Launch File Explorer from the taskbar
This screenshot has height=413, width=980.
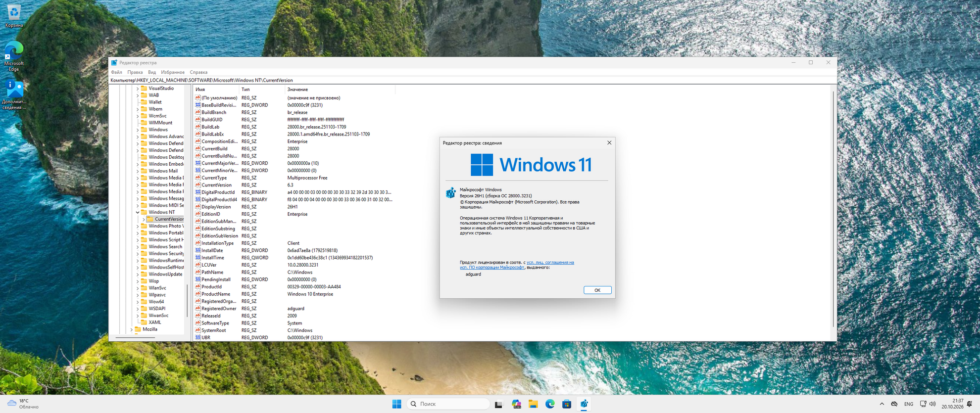click(533, 404)
